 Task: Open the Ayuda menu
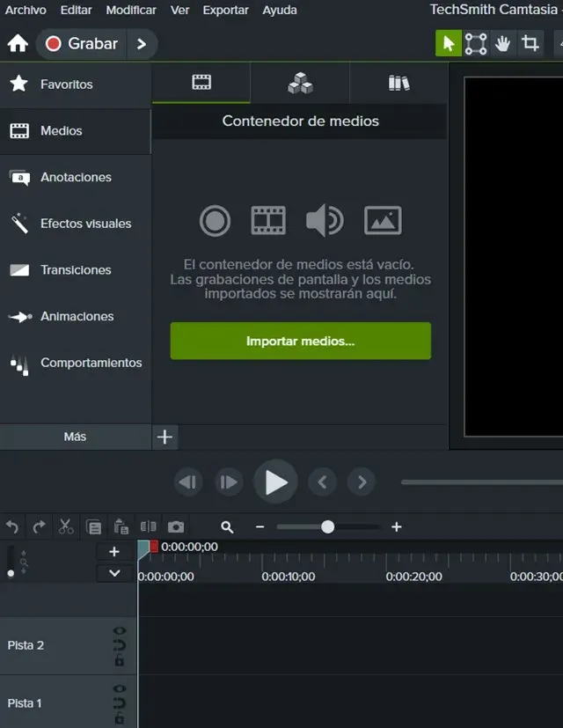(280, 10)
